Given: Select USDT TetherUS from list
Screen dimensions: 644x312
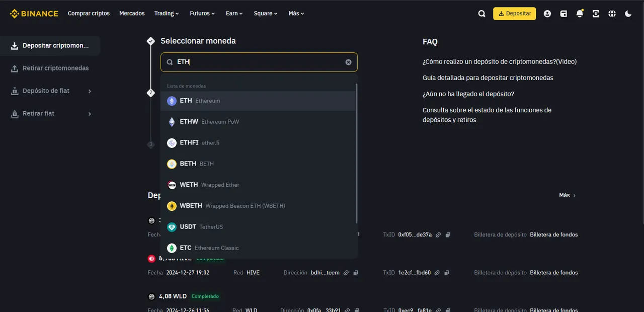Looking at the screenshot, I should pos(258,227).
